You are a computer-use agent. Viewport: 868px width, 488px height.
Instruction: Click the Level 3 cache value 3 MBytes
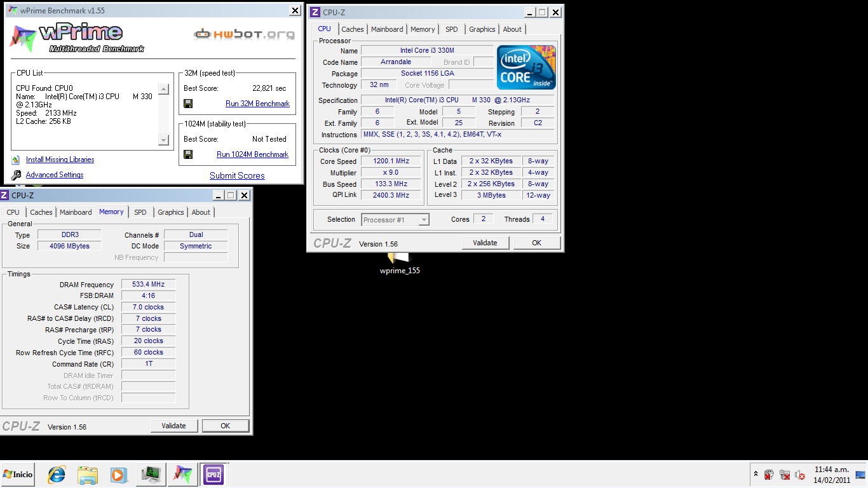(x=492, y=196)
